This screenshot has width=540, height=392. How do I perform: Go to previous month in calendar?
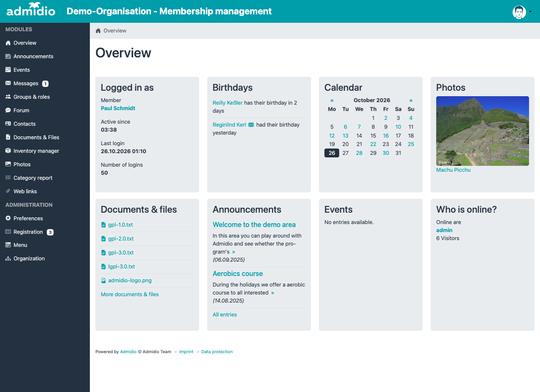(x=332, y=100)
